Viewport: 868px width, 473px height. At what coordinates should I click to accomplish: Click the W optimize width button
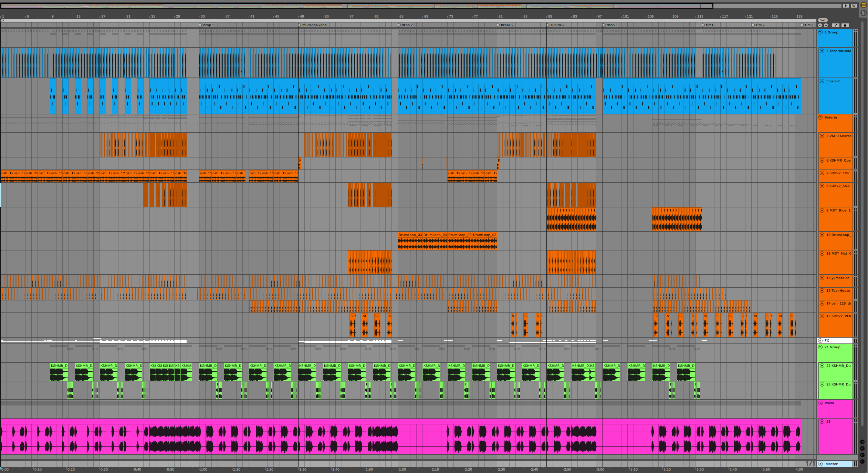854,6
